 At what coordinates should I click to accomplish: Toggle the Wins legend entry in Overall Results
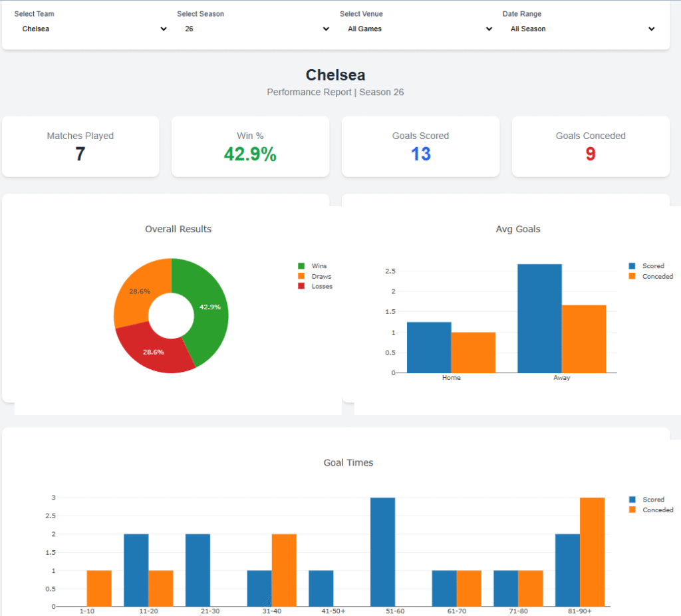coord(319,266)
